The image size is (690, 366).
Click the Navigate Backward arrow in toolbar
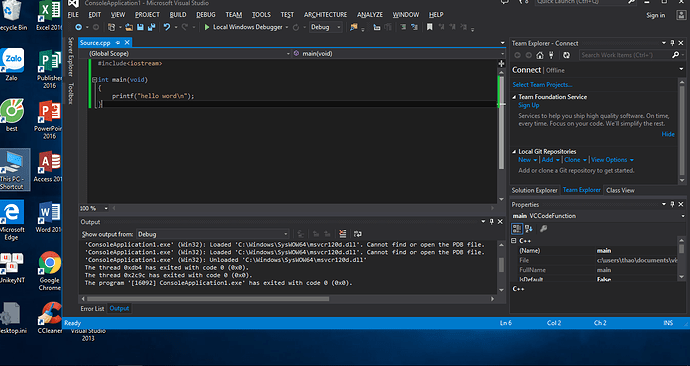click(79, 27)
